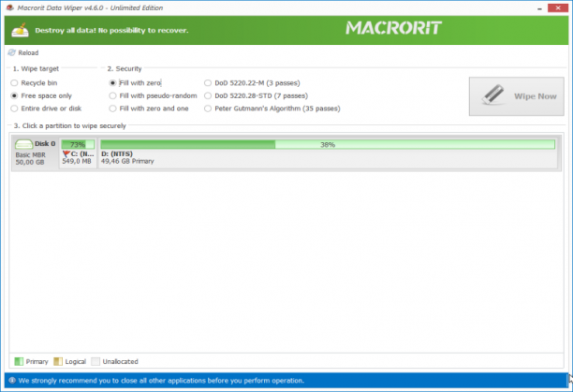Select the D: partition 38% usage bar
The width and height of the screenshot is (573, 392).
[x=328, y=144]
